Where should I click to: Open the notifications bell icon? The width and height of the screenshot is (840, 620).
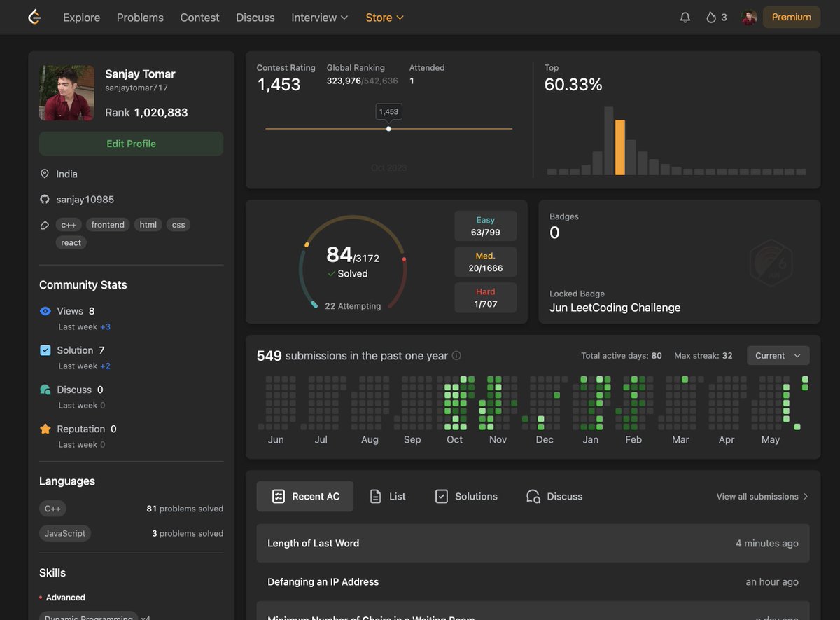(x=685, y=18)
